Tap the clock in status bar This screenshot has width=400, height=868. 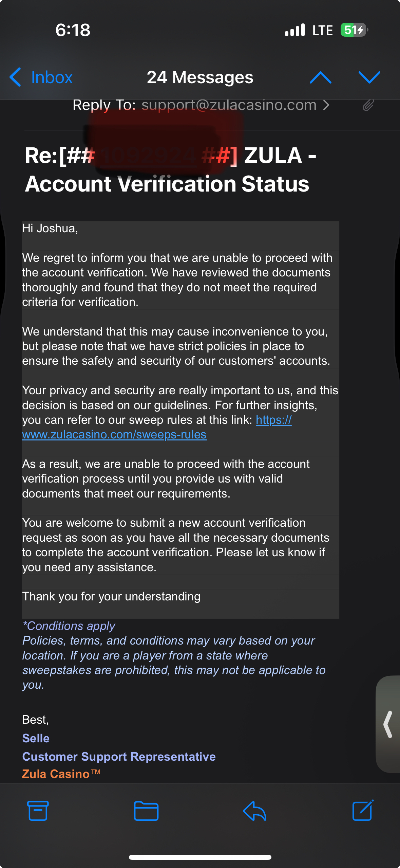coord(73,30)
